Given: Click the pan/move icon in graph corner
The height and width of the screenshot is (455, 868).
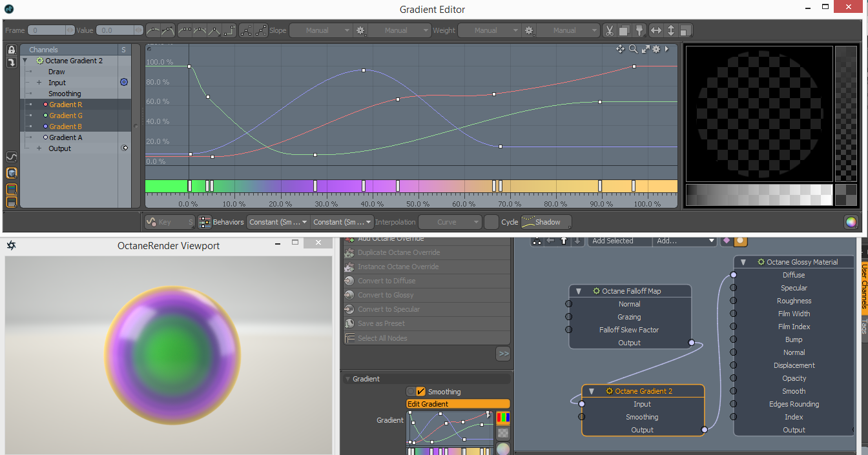Looking at the screenshot, I should [x=621, y=49].
